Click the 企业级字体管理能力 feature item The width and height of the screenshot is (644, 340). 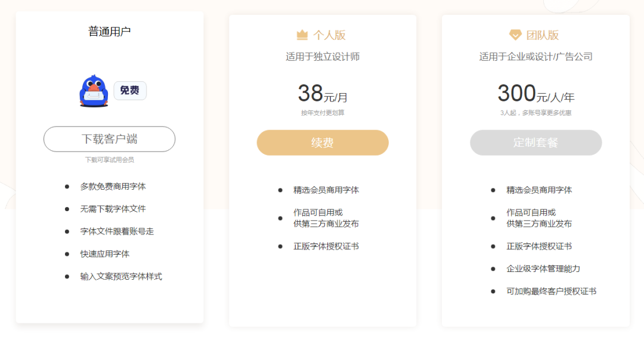(543, 269)
